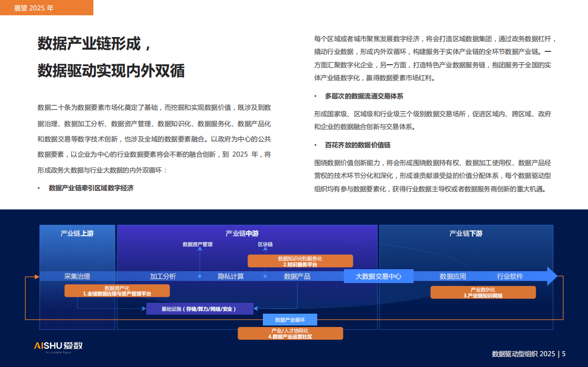Click the 3.产业链知识网络 orange box
Viewport: 588px width, 367px height.
pyautogui.click(x=483, y=292)
